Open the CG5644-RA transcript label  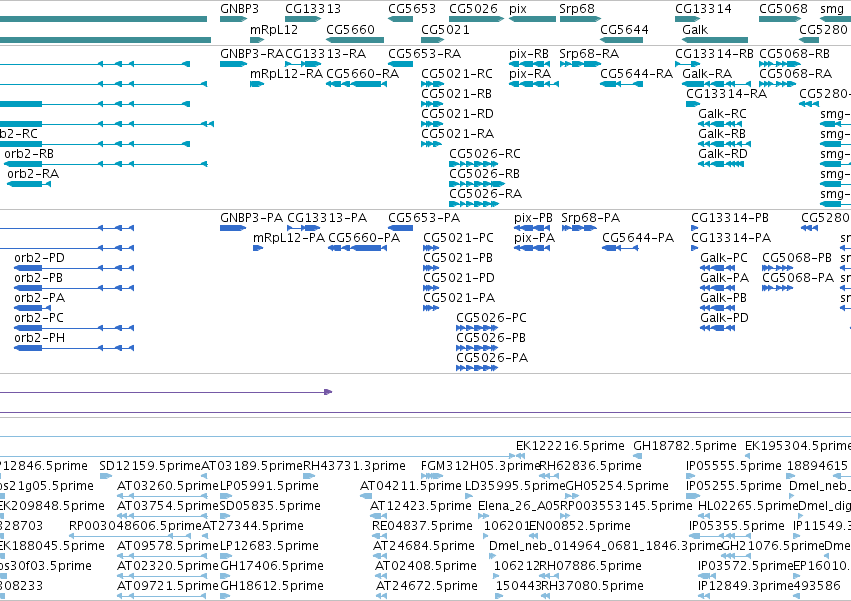click(637, 74)
